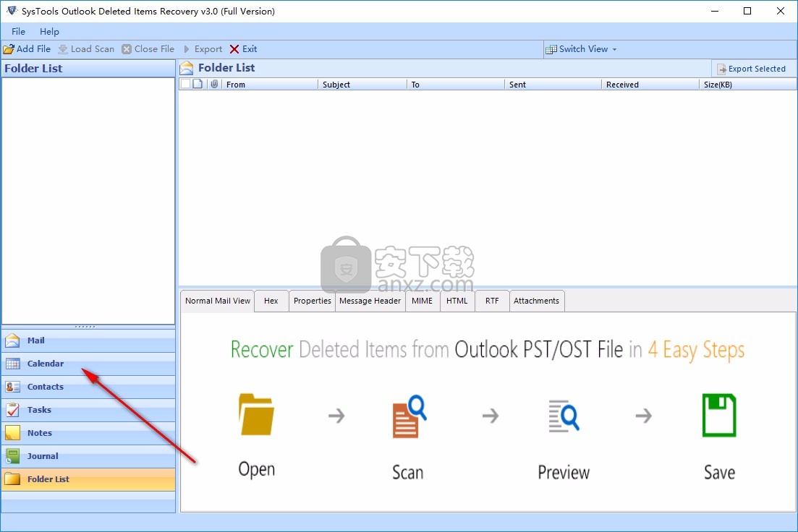Click the Export toolbar button

202,49
